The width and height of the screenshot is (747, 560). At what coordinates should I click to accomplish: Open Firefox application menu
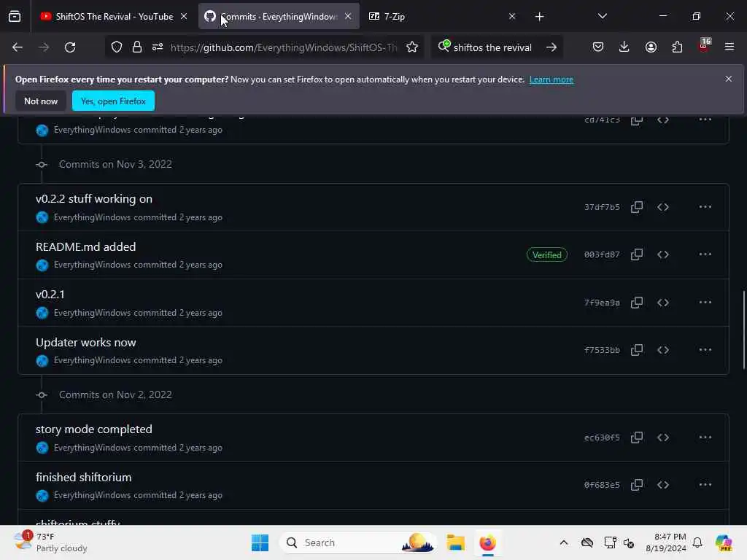pyautogui.click(x=729, y=47)
